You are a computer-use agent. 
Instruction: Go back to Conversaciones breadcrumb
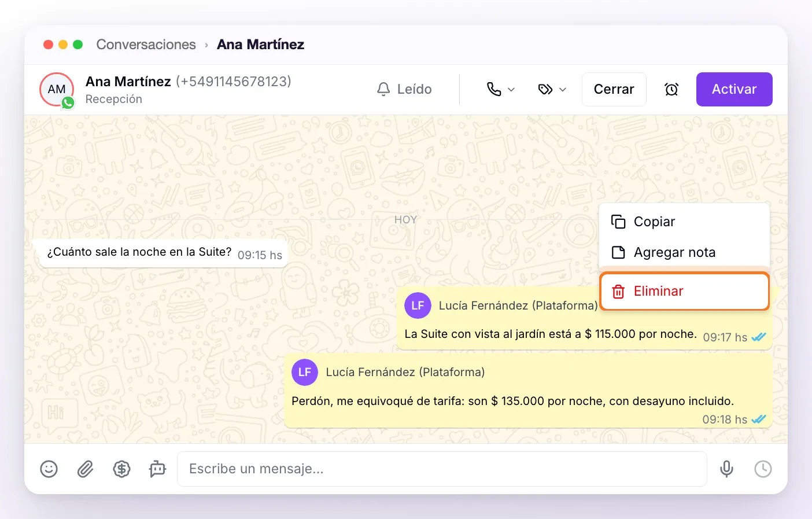[146, 45]
